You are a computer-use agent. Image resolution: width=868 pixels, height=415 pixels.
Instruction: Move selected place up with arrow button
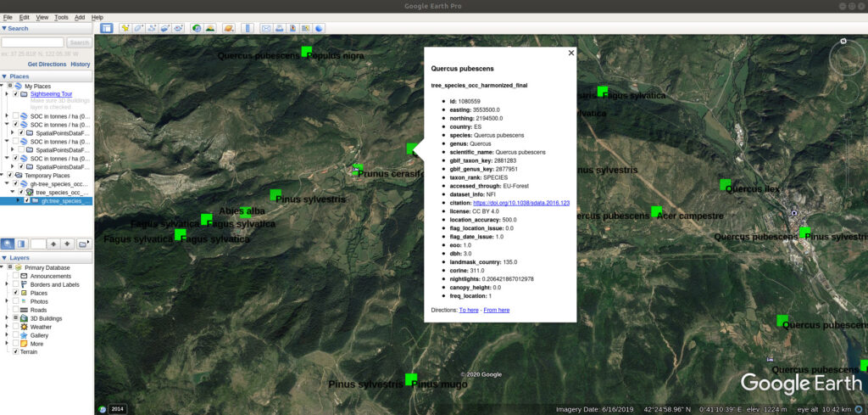53,244
